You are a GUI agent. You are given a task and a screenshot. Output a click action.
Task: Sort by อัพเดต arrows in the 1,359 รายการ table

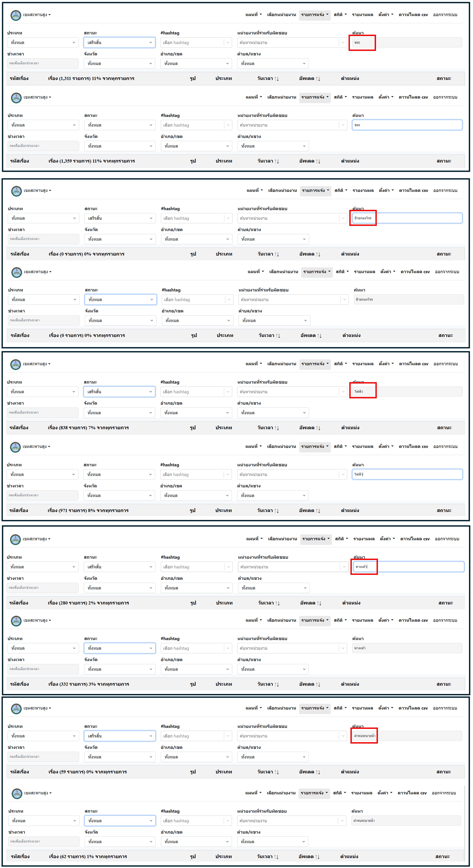click(x=318, y=161)
